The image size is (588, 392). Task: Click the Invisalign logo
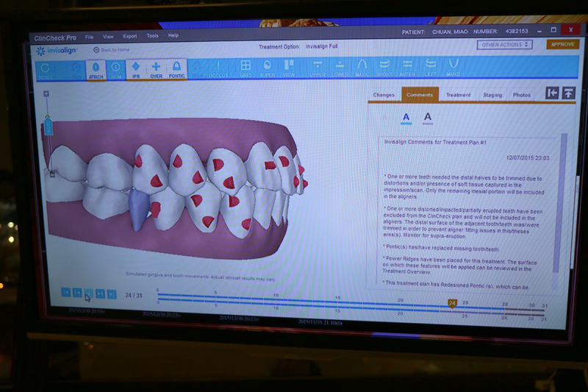(x=57, y=50)
